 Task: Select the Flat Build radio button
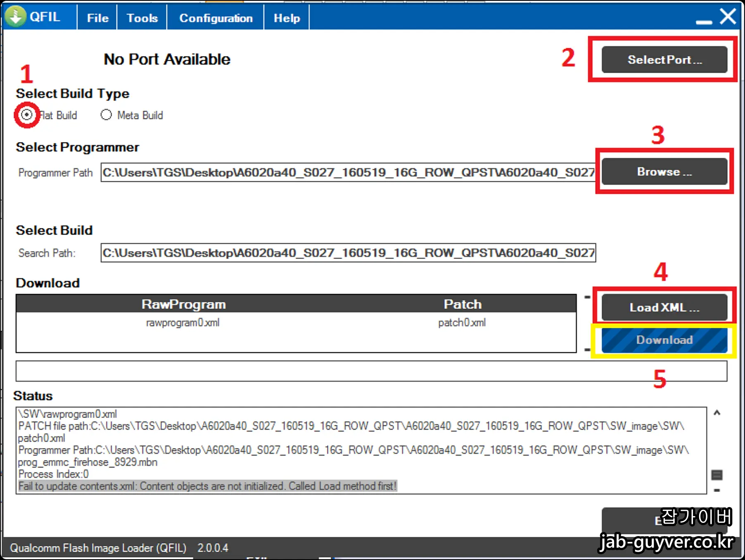coord(27,114)
